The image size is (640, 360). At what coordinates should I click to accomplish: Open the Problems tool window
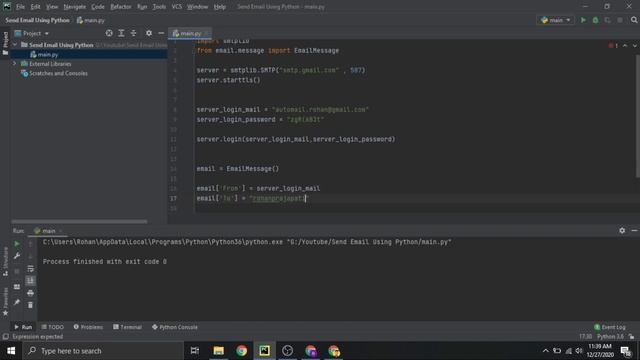pyautogui.click(x=88, y=327)
